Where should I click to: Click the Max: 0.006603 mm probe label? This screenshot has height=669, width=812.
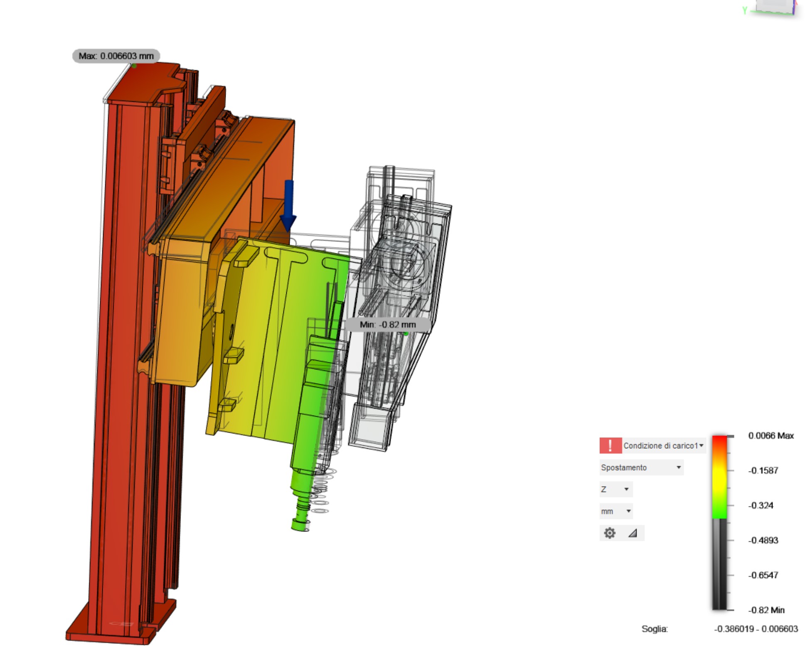point(116,56)
